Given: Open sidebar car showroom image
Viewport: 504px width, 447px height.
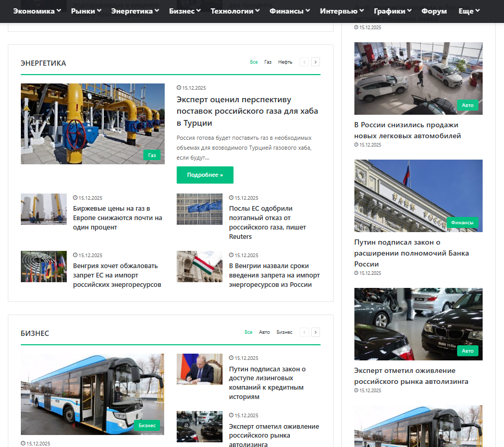Looking at the screenshot, I should coord(418,78).
